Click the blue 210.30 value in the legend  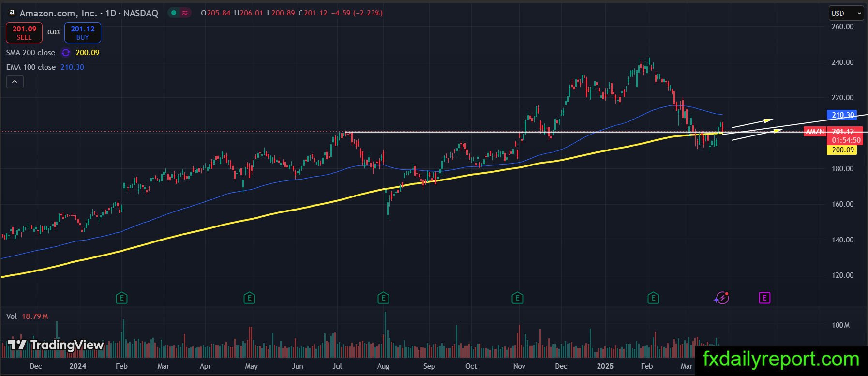72,67
